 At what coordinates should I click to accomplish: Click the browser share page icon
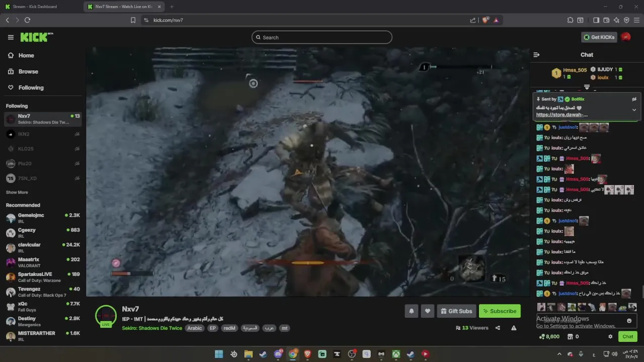473,20
